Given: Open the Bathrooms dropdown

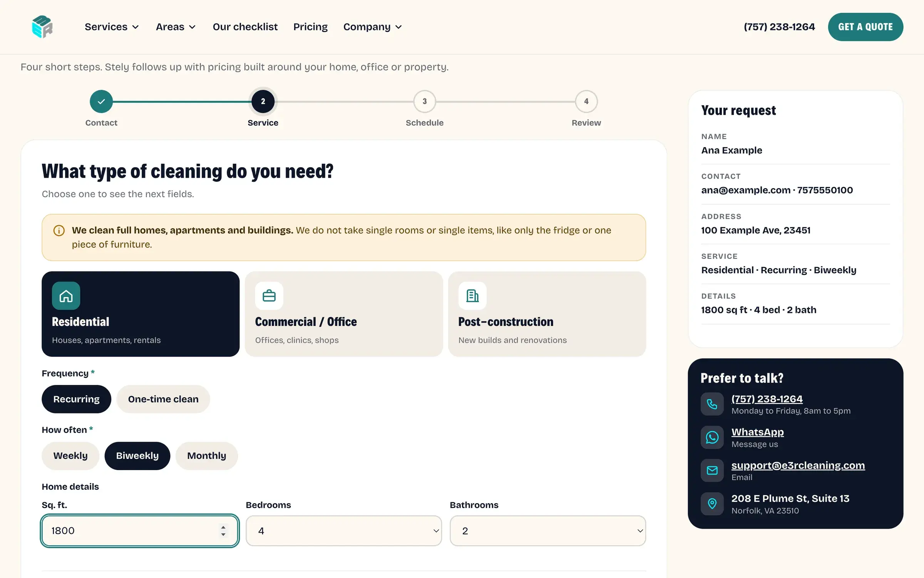Looking at the screenshot, I should tap(548, 531).
